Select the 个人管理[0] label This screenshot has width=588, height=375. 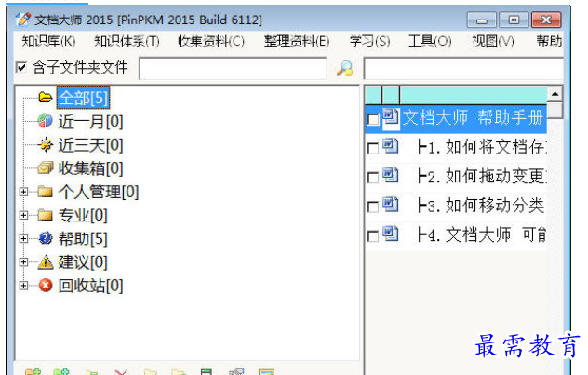click(99, 192)
